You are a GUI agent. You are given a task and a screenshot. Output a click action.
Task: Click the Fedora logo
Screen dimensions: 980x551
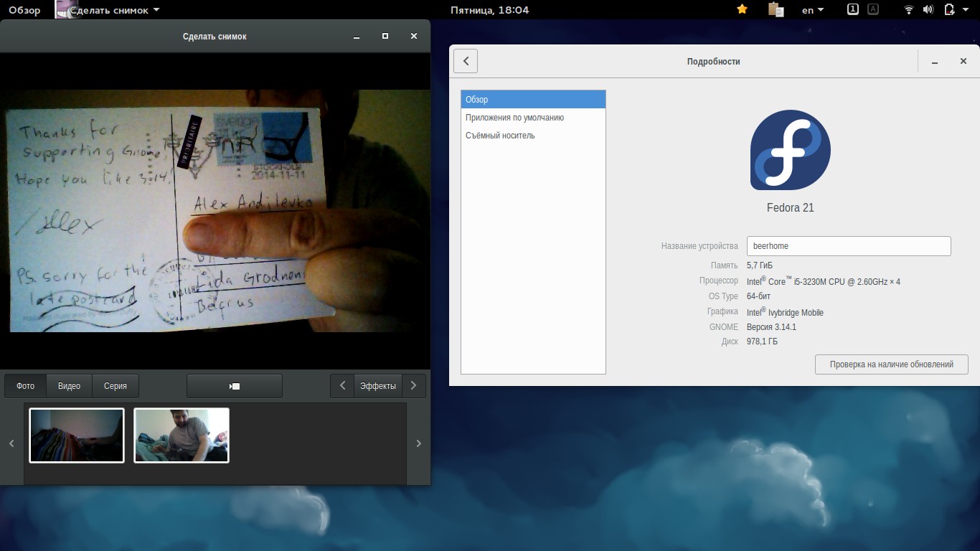tap(791, 150)
